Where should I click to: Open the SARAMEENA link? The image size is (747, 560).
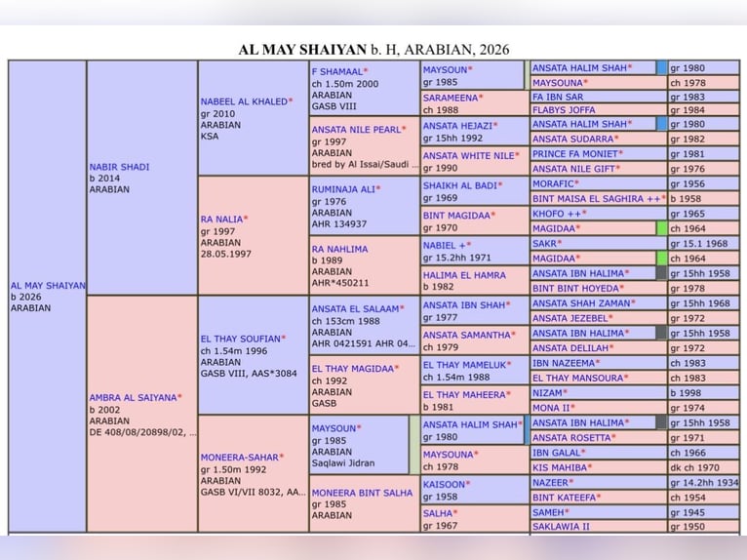(451, 98)
